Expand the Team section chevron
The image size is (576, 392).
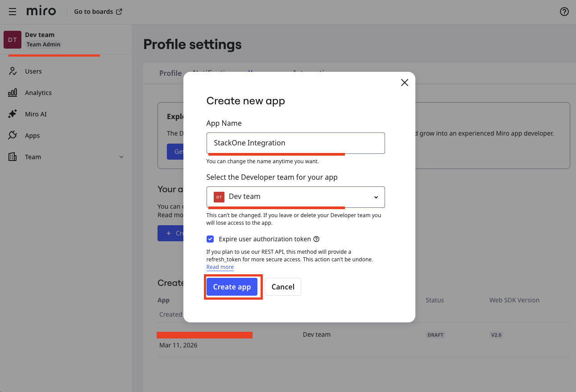[121, 157]
